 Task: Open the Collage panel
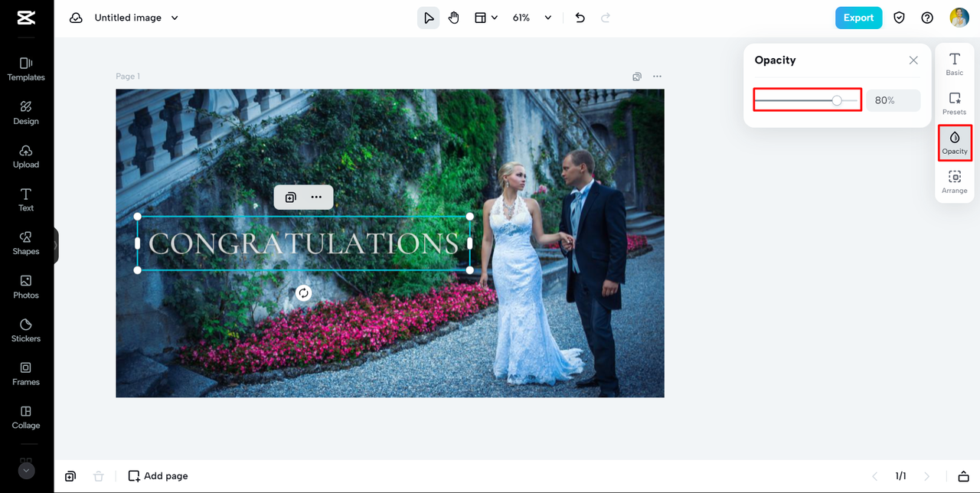pyautogui.click(x=26, y=417)
